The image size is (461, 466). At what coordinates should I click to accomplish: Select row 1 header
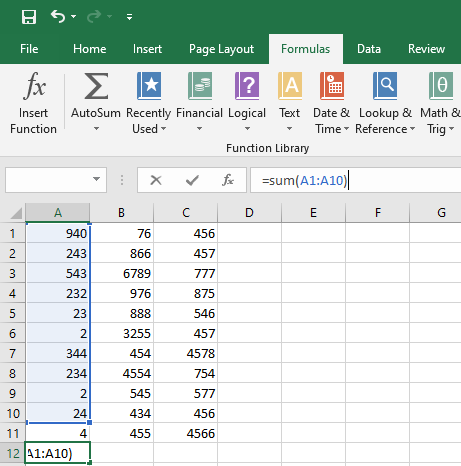pyautogui.click(x=13, y=233)
